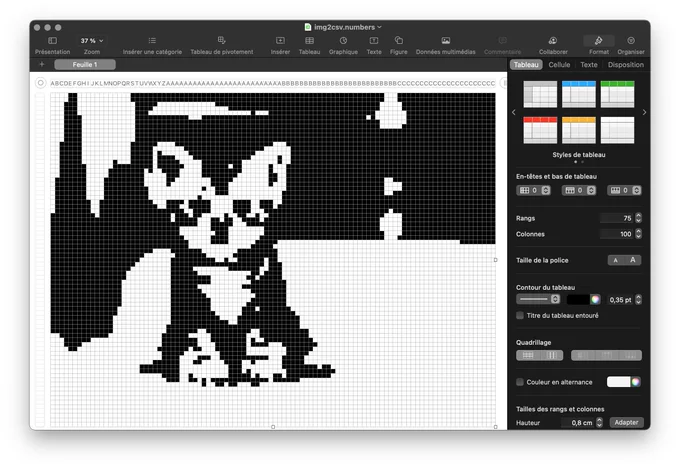Open the Figure shapes menu
The height and width of the screenshot is (469, 680).
399,41
